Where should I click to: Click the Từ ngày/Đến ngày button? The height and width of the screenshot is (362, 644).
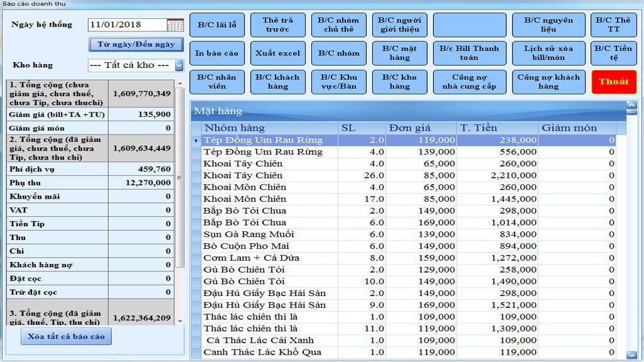[x=136, y=45]
